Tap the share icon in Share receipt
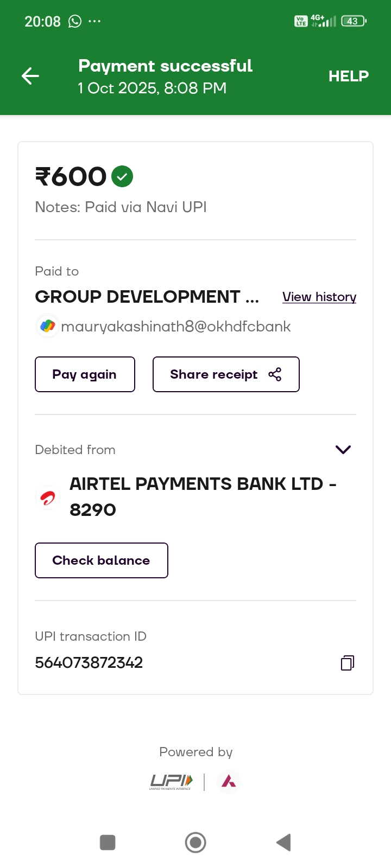 click(275, 374)
